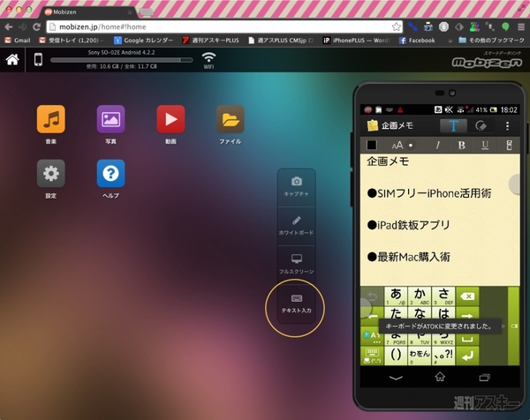The height and width of the screenshot is (420, 530).
Task: Go to Mobizen home via house icon
Action: point(12,59)
